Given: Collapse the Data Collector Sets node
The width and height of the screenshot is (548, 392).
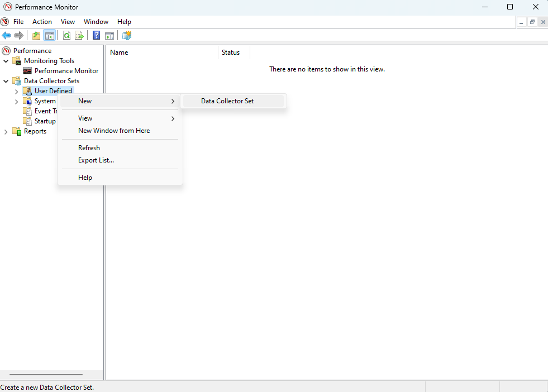Looking at the screenshot, I should (6, 81).
